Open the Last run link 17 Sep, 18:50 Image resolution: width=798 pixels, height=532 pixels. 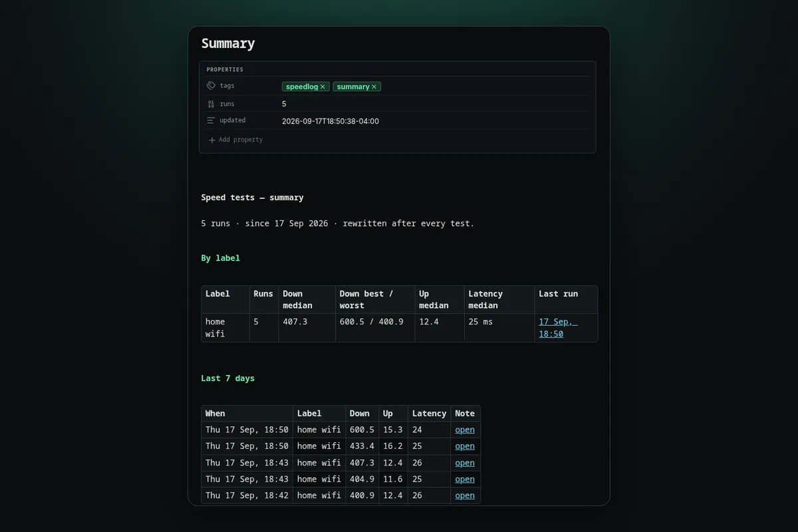click(558, 328)
